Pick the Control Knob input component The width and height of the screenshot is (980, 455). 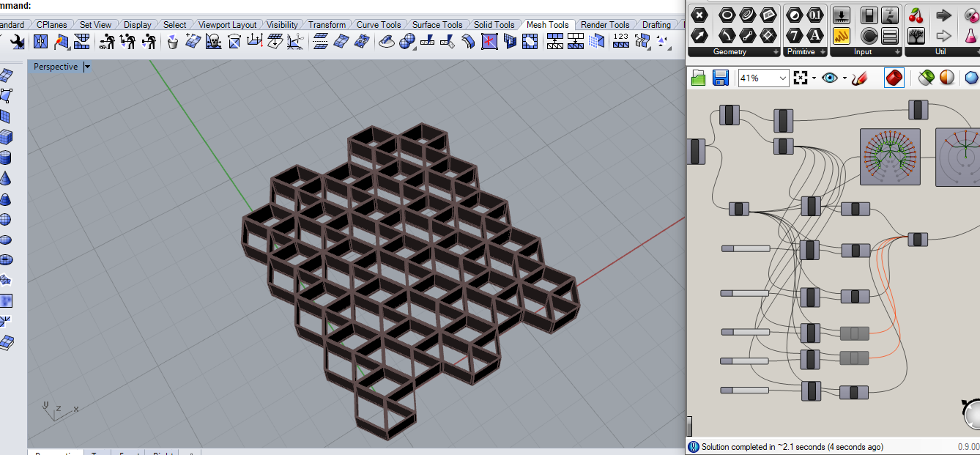coord(869,34)
